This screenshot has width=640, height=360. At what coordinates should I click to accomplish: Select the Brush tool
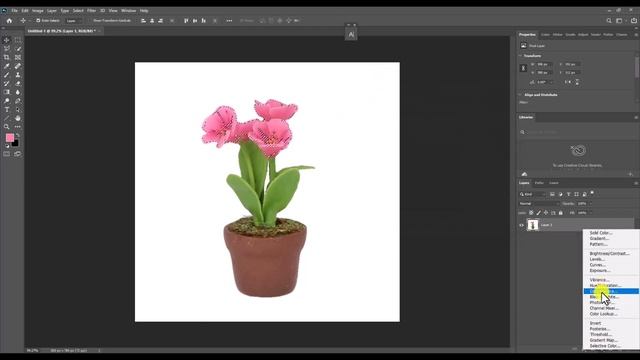(7, 75)
